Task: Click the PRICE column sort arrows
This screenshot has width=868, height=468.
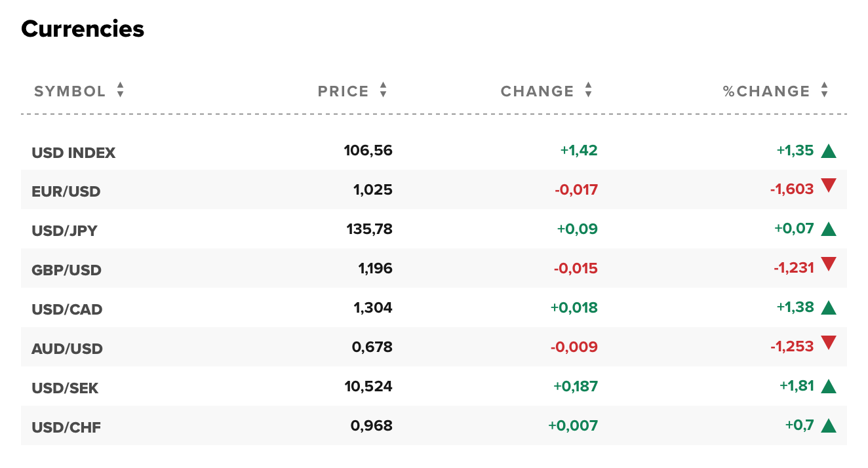Action: coord(382,91)
